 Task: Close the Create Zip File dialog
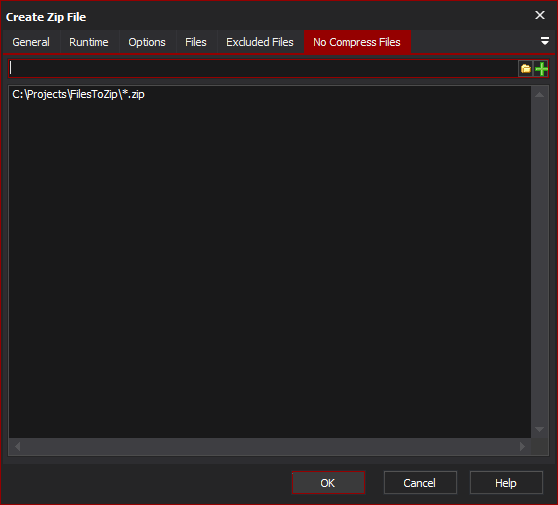[540, 15]
